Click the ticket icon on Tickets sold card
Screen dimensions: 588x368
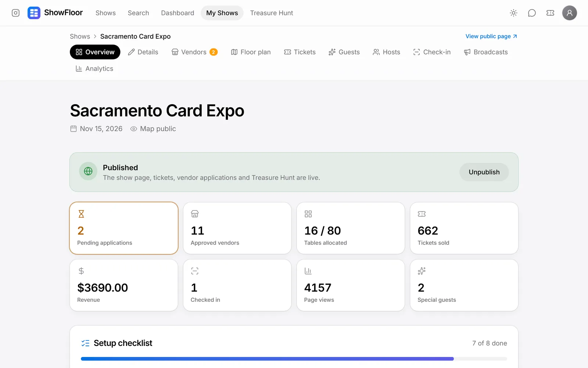pos(422,214)
